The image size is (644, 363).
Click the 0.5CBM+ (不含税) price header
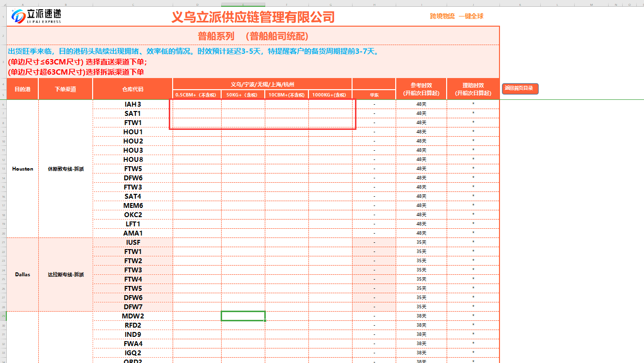coord(197,95)
